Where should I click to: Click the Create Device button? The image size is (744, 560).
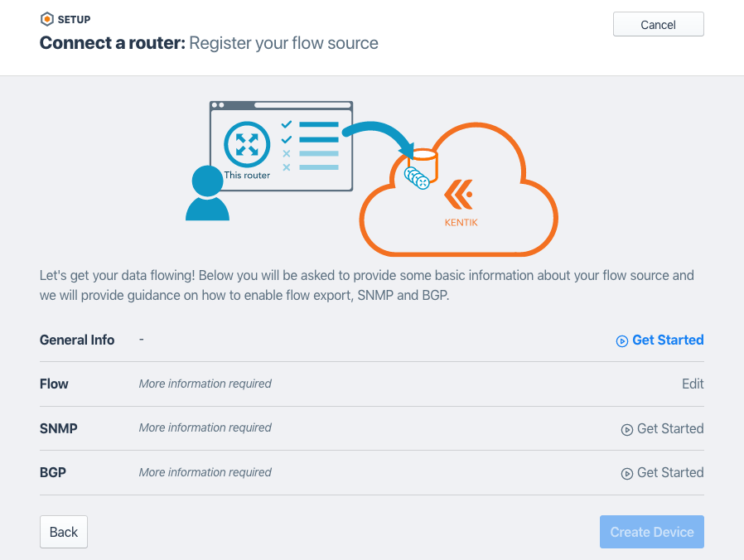[x=651, y=532]
